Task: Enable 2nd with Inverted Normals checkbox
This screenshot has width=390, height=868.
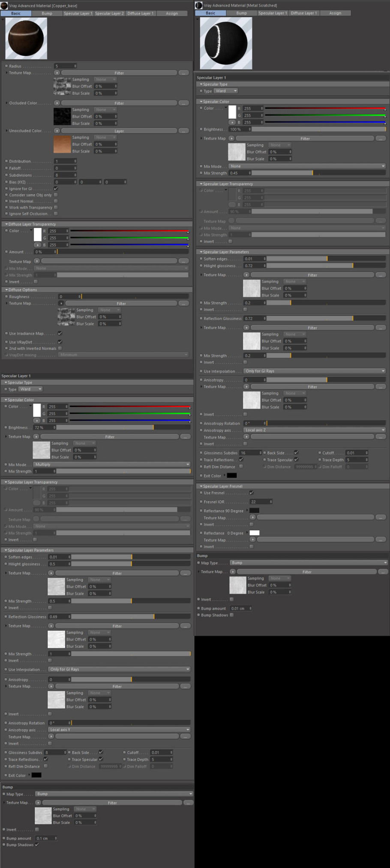Action: pyautogui.click(x=60, y=348)
